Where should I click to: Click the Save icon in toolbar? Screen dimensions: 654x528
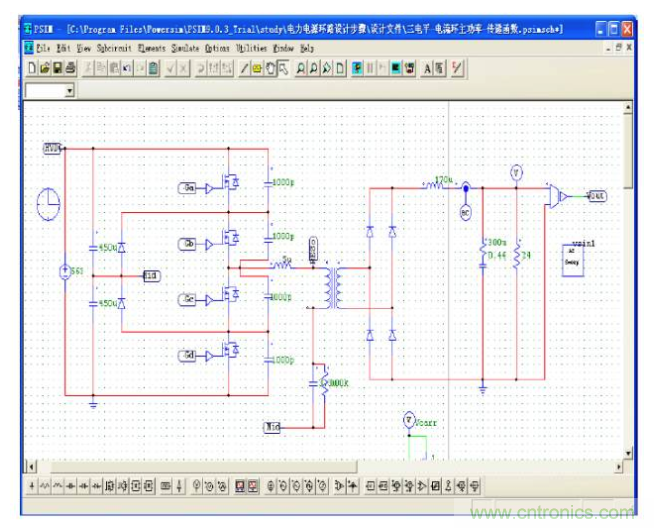coord(57,68)
